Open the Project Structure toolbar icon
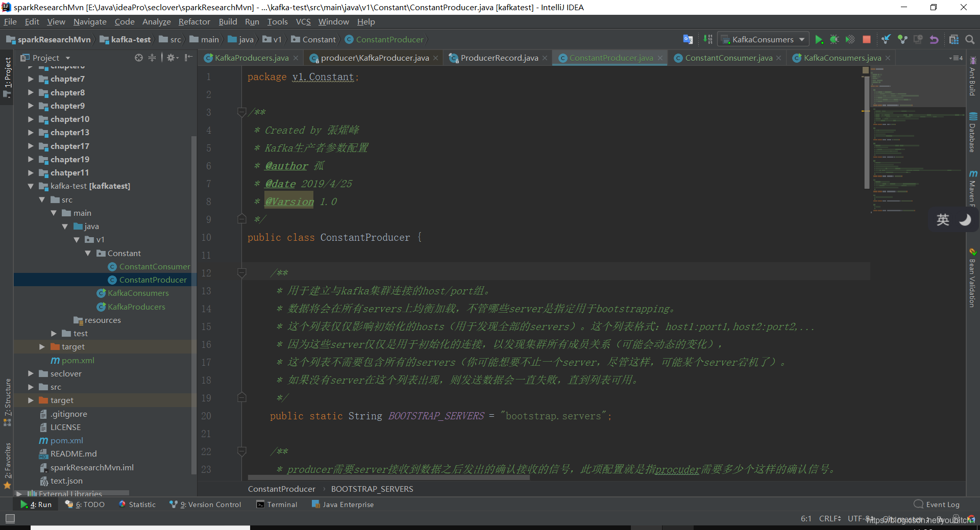The image size is (980, 530). click(953, 39)
